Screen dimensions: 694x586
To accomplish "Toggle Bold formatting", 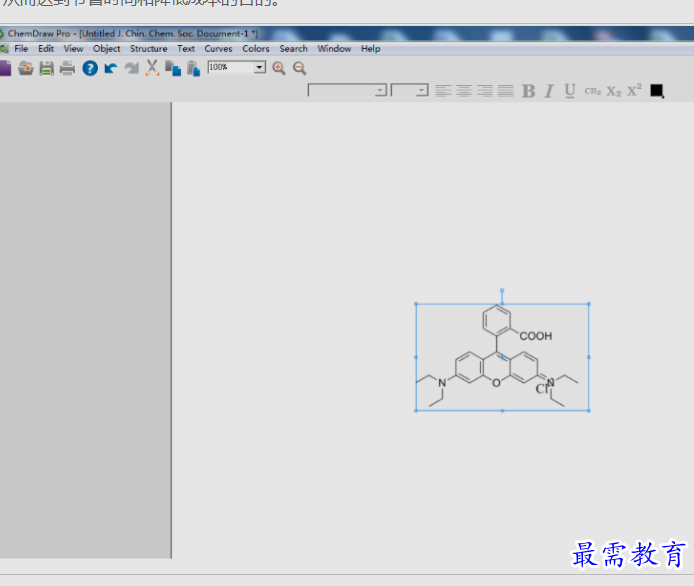I will [528, 91].
